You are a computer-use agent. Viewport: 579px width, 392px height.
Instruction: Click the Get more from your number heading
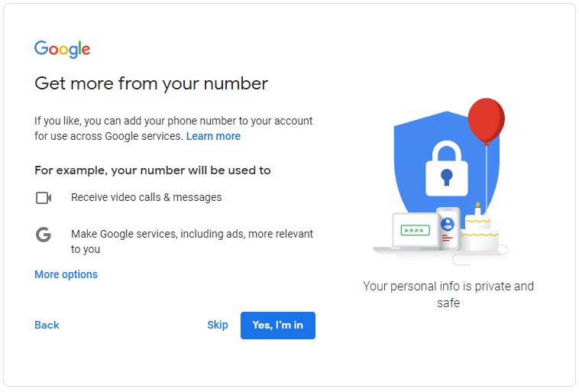tap(151, 84)
